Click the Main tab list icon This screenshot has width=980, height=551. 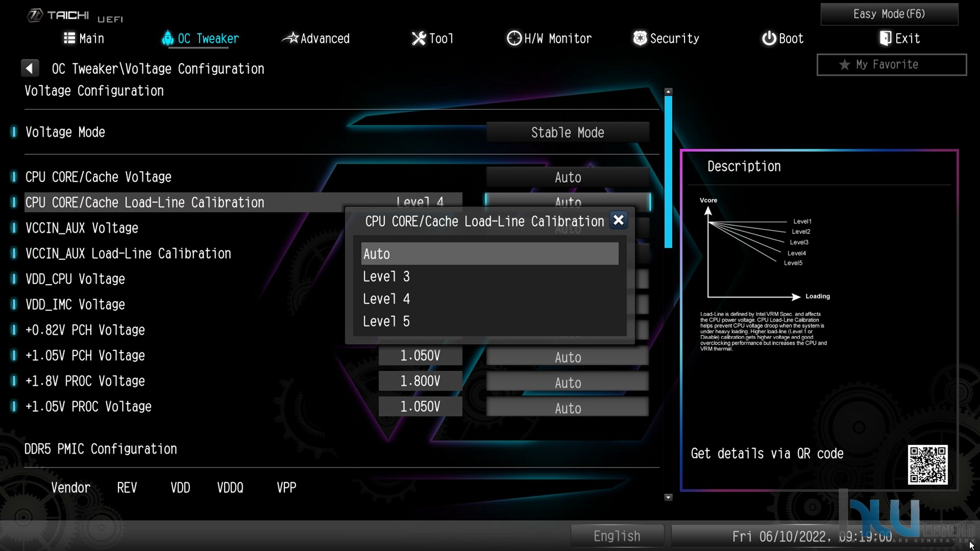[69, 38]
